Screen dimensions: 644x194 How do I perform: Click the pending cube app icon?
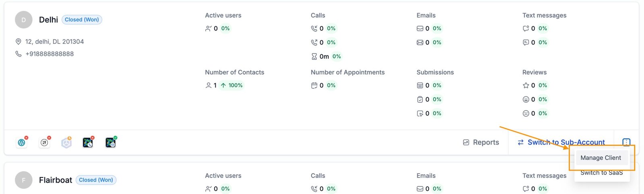pyautogui.click(x=66, y=143)
